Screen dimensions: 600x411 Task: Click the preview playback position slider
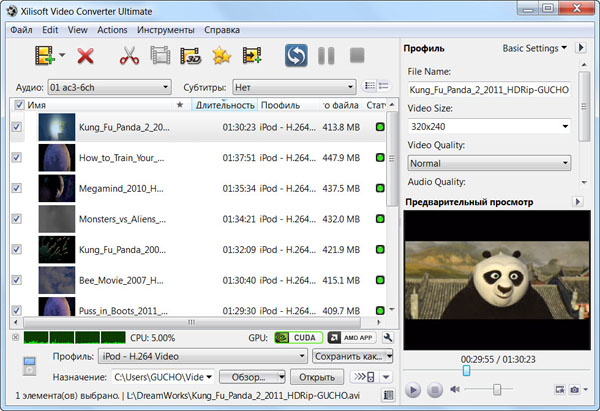pos(465,370)
